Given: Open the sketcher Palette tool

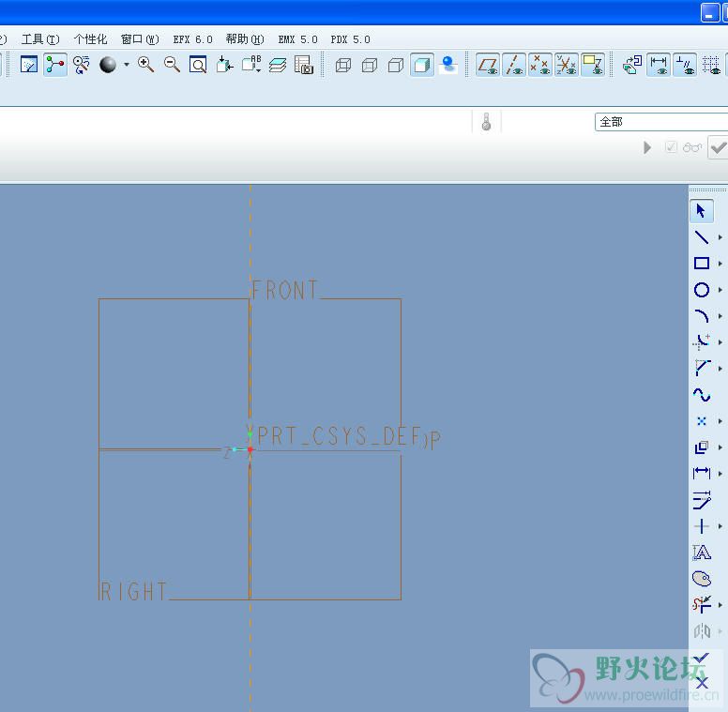Looking at the screenshot, I should [701, 579].
